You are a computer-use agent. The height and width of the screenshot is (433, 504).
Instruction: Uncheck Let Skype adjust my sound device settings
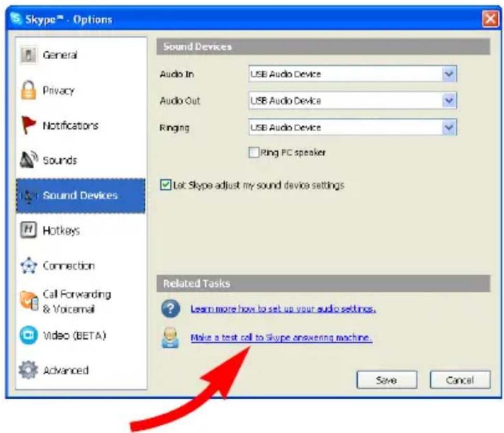coord(165,185)
